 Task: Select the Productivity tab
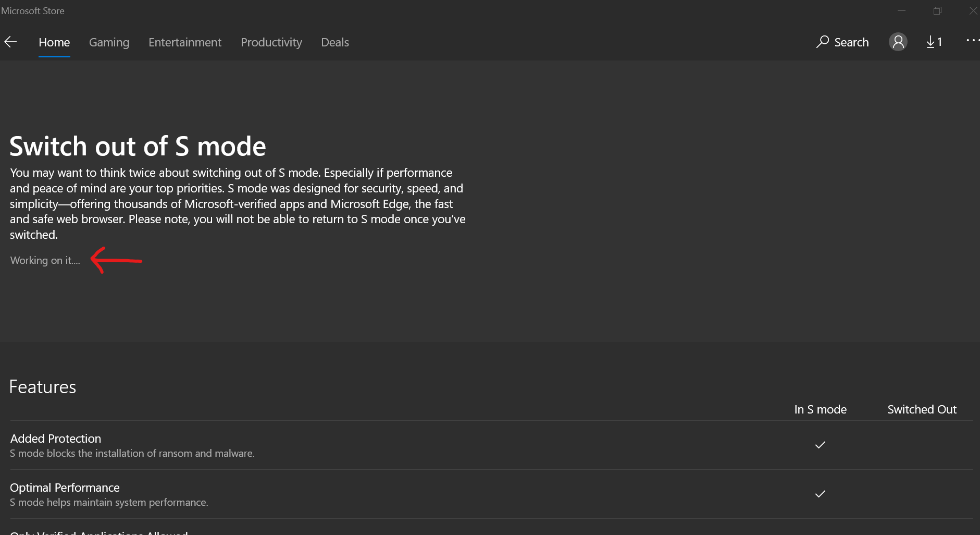pos(271,42)
